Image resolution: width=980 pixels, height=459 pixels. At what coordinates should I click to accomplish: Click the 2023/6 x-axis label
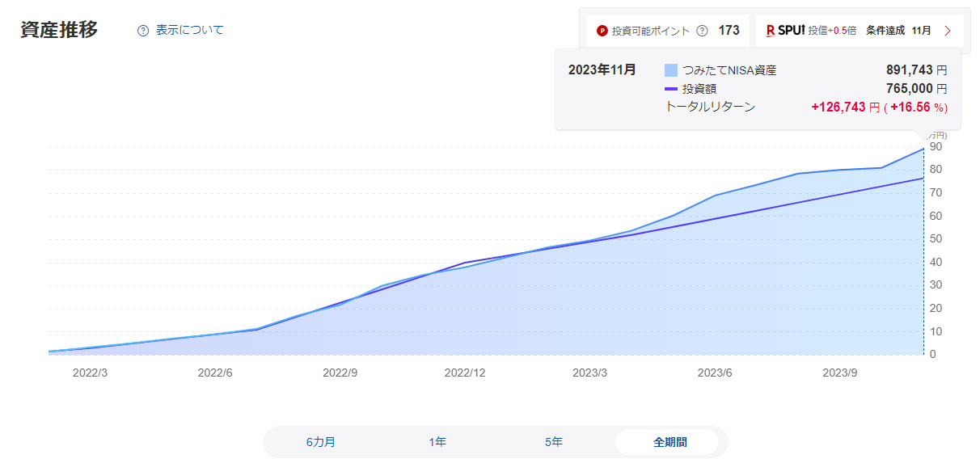[x=715, y=373]
